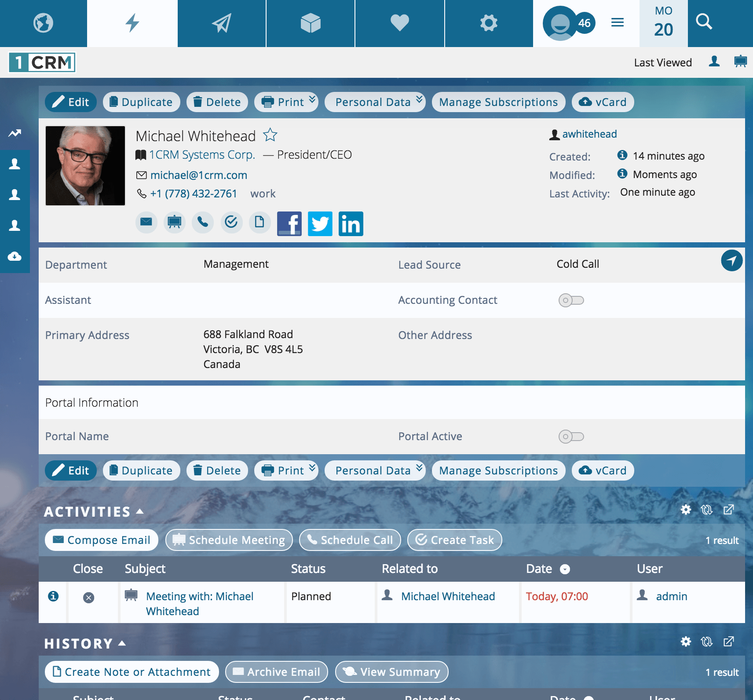Click the quick log call phone icon
The height and width of the screenshot is (700, 753).
click(203, 222)
